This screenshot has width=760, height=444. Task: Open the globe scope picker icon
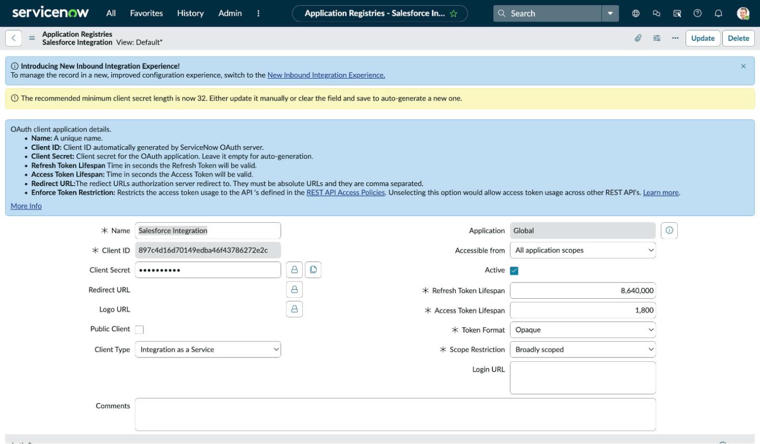[x=635, y=14]
